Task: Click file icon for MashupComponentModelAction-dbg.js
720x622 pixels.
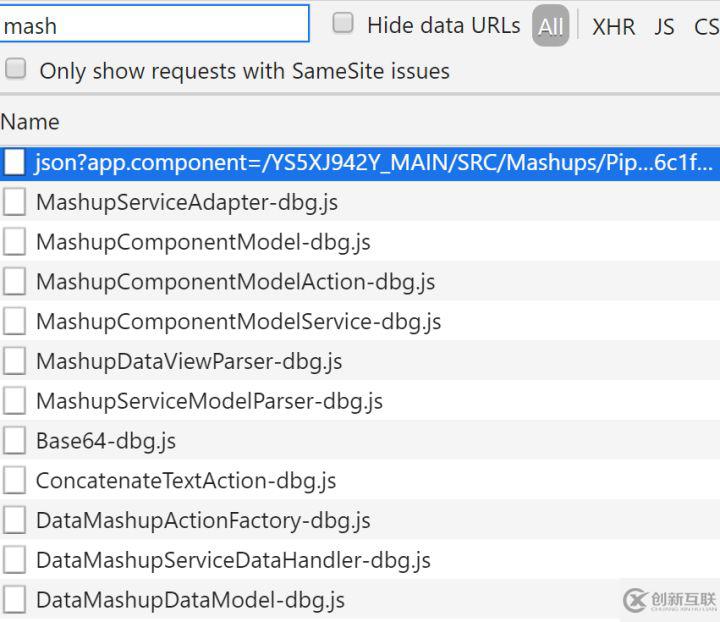Action: [x=15, y=282]
